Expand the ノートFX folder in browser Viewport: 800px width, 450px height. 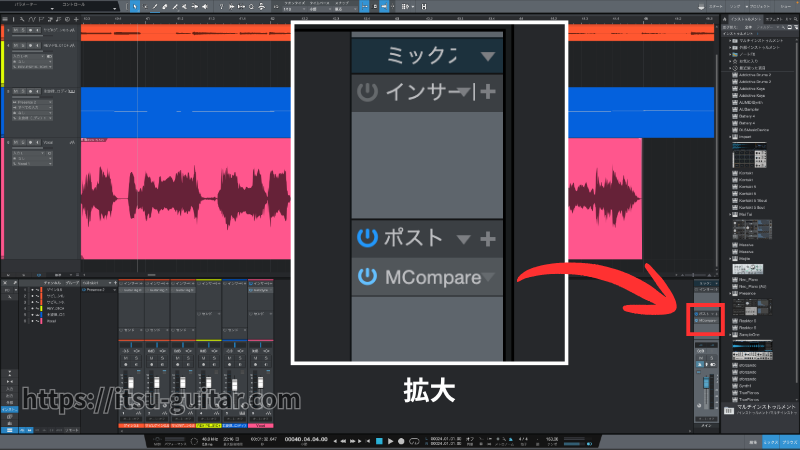click(731, 54)
